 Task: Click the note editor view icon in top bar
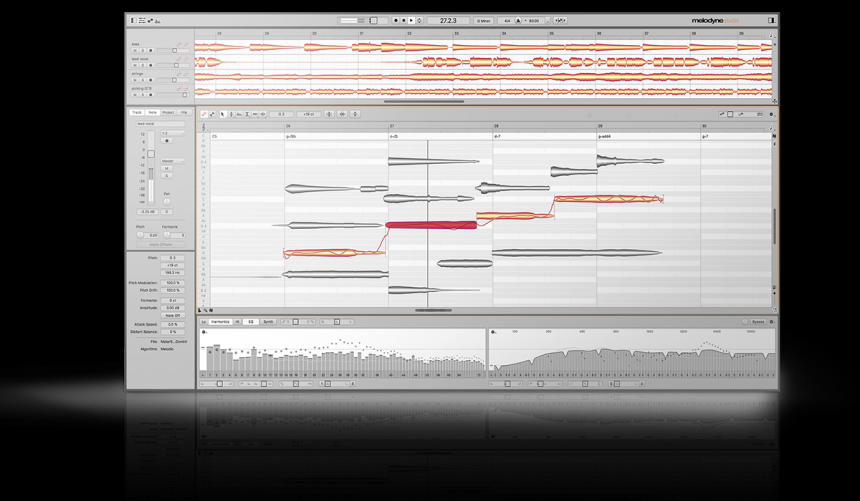click(150, 20)
